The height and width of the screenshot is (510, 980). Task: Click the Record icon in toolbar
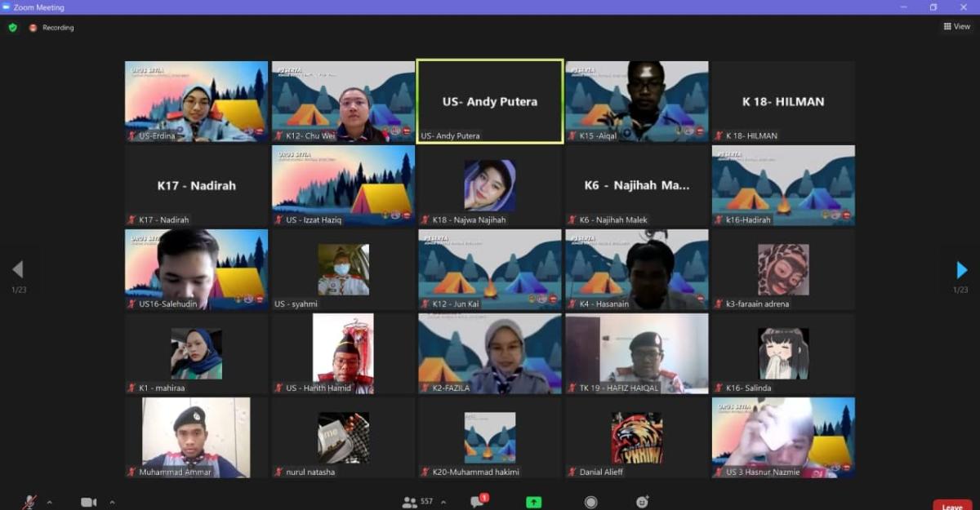[x=590, y=503]
